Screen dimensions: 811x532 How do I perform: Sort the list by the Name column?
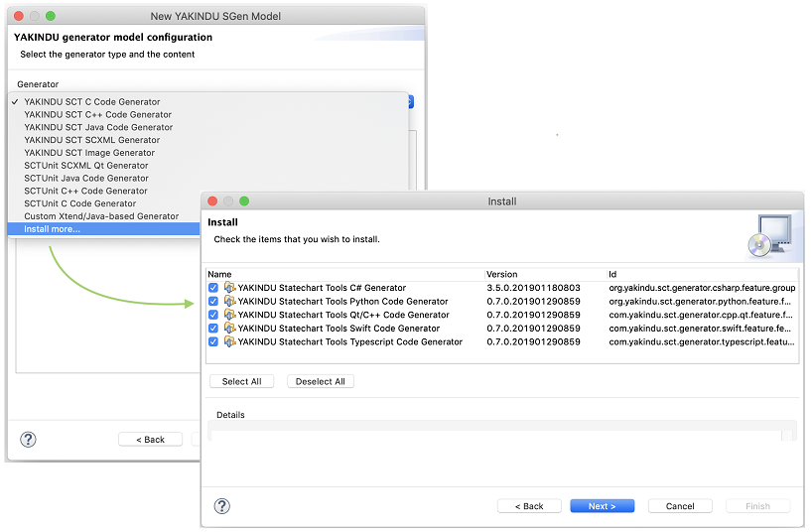coord(345,275)
